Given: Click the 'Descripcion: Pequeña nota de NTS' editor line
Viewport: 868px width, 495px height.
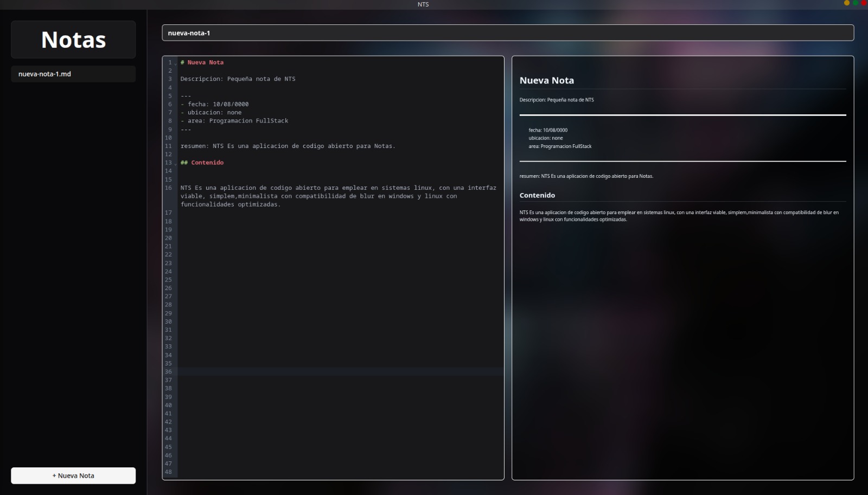Looking at the screenshot, I should (238, 79).
